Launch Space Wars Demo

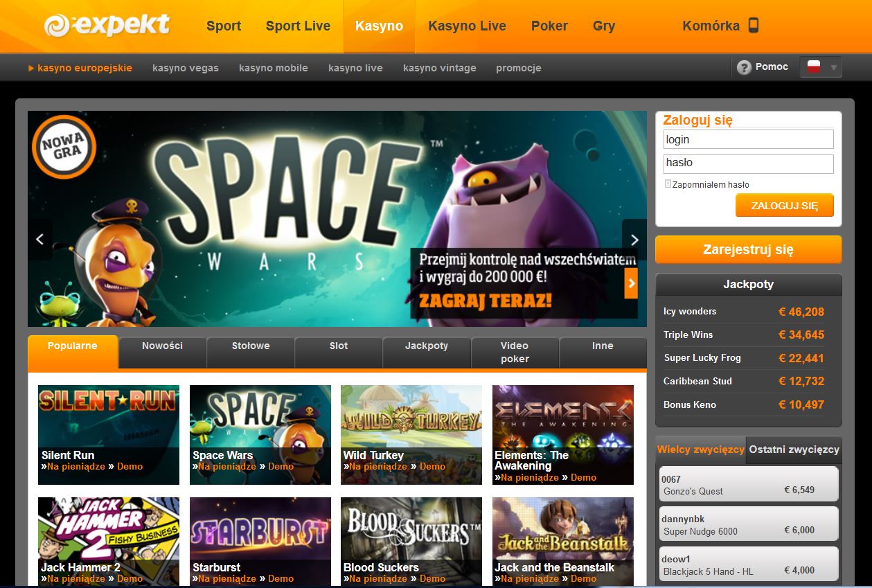[x=281, y=467]
